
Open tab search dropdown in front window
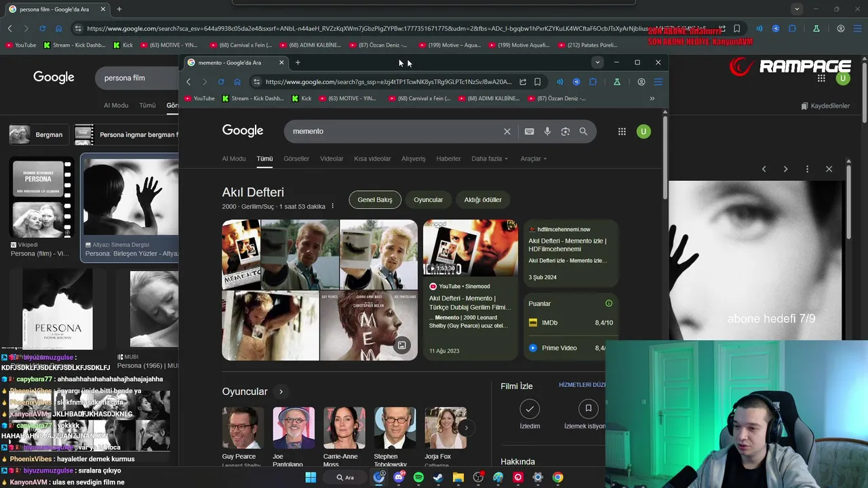pyautogui.click(x=597, y=62)
